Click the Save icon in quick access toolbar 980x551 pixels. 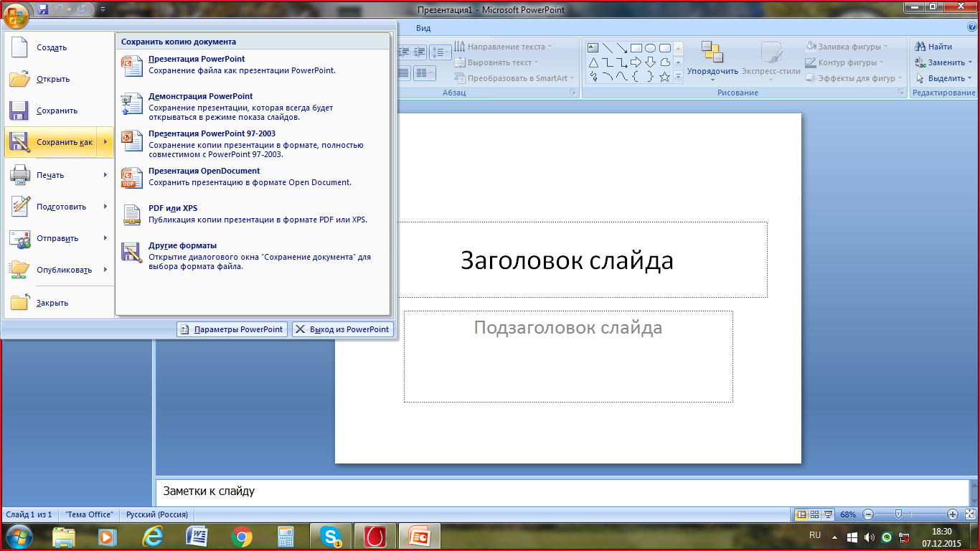coord(43,9)
